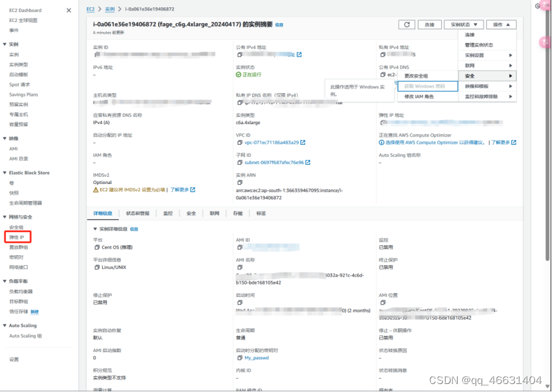Click the green 正在运行 status icon
The width and height of the screenshot is (552, 392).
point(238,74)
